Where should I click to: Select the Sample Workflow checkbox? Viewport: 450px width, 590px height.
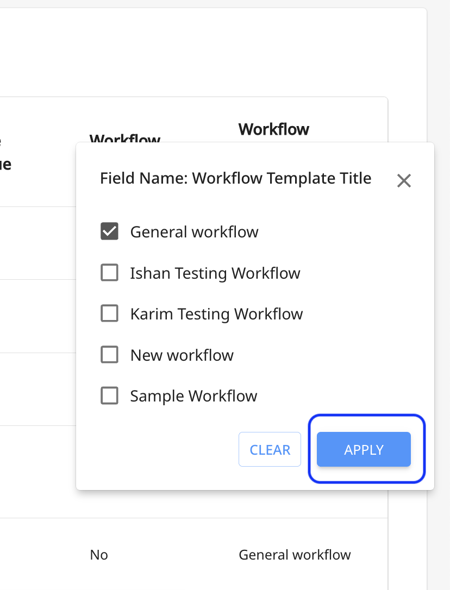tap(109, 395)
